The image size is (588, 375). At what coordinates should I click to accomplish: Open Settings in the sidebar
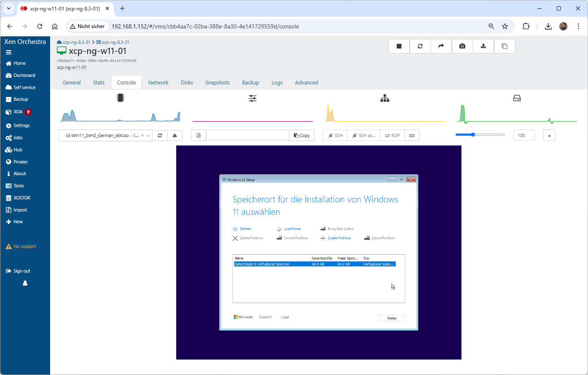pos(21,125)
